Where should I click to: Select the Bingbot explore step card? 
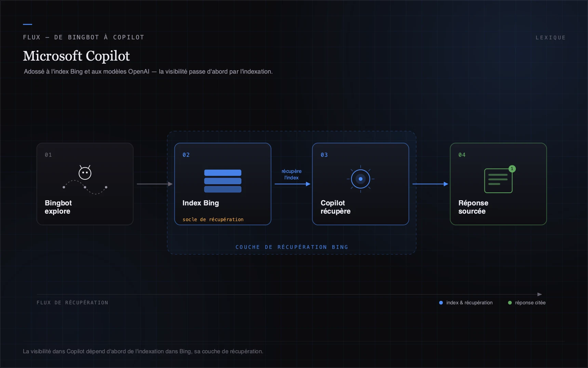point(85,184)
